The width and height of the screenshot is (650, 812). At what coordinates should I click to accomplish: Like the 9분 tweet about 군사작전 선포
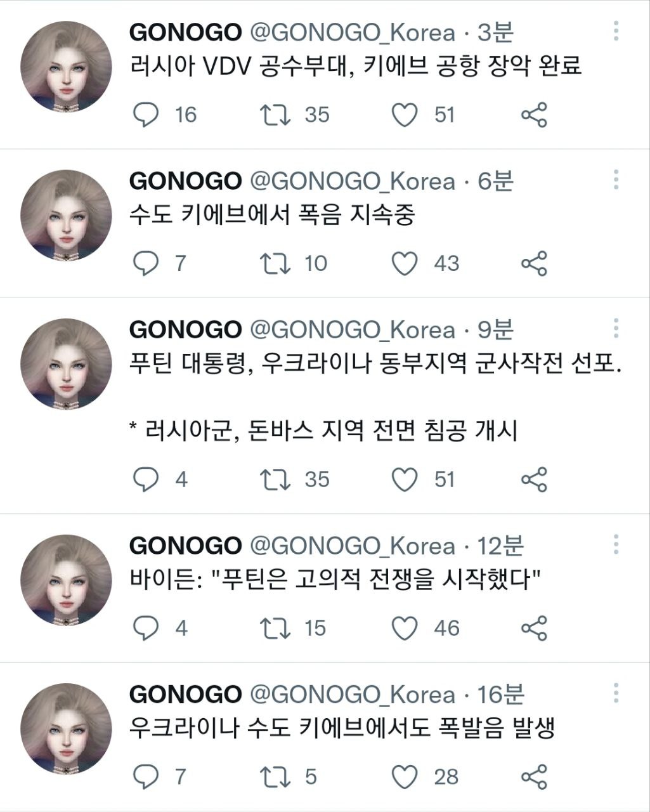(405, 479)
